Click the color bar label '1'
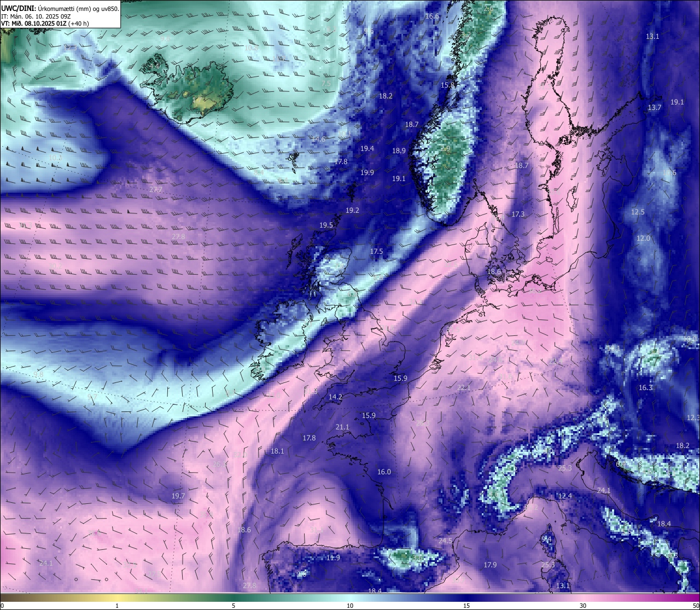The width and height of the screenshot is (700, 610). point(116,606)
